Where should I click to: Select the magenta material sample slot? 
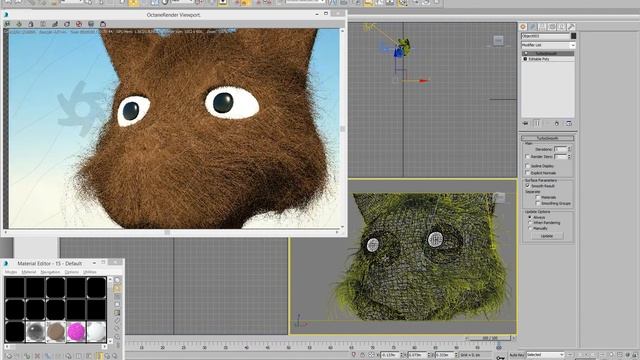[76, 331]
